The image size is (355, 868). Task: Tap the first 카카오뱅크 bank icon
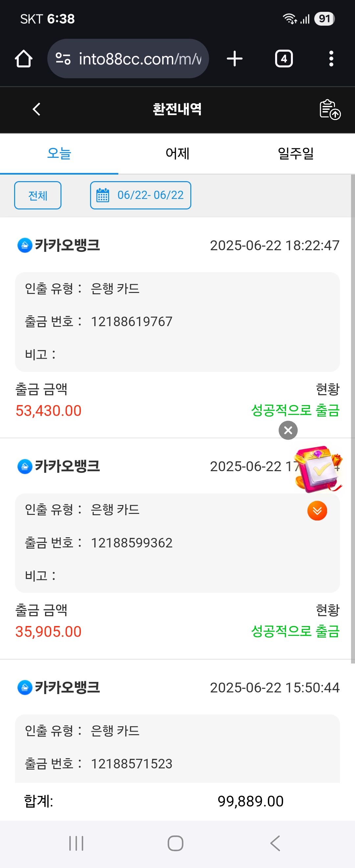coord(25,245)
